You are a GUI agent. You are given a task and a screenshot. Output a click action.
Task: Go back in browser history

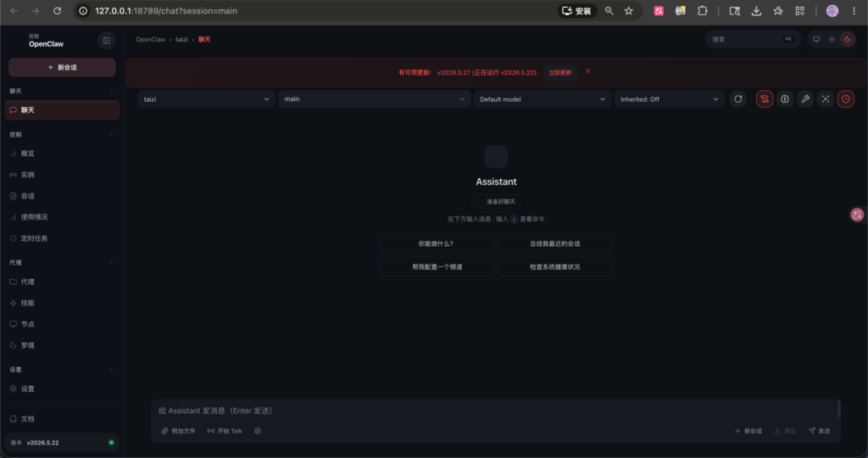coord(14,10)
